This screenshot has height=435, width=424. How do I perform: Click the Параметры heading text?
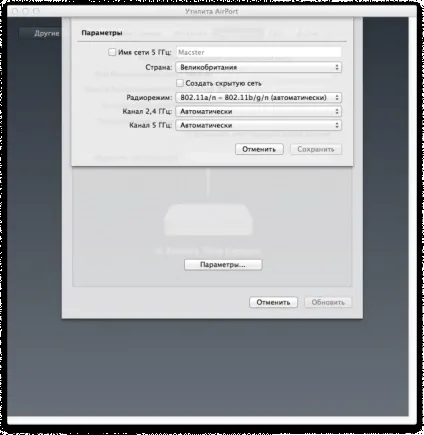point(102,33)
